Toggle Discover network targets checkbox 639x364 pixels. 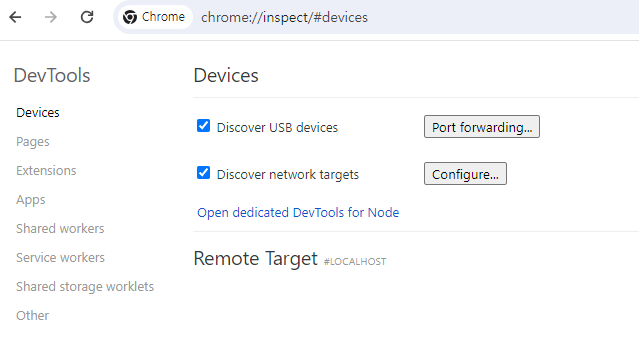click(203, 173)
